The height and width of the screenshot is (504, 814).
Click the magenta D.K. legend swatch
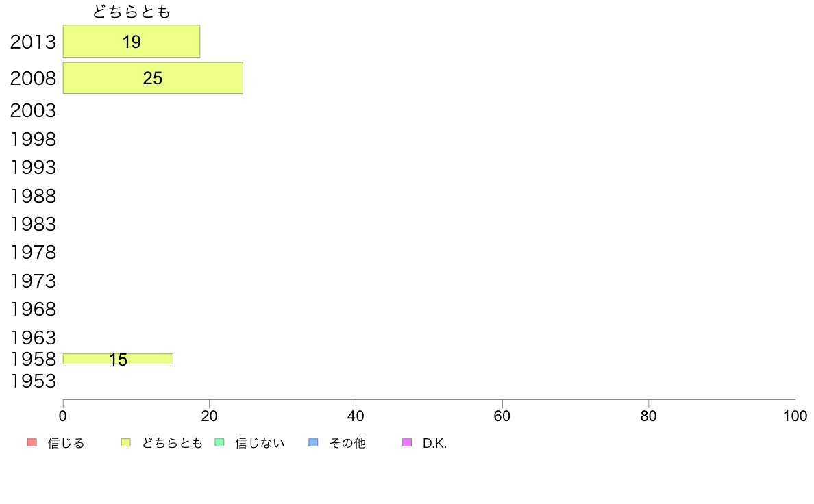pyautogui.click(x=407, y=443)
